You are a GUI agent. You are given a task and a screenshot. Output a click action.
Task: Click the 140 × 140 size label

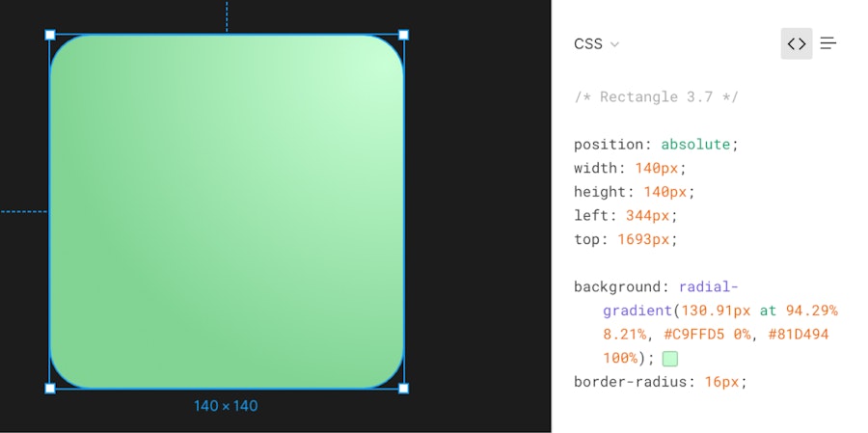(226, 406)
